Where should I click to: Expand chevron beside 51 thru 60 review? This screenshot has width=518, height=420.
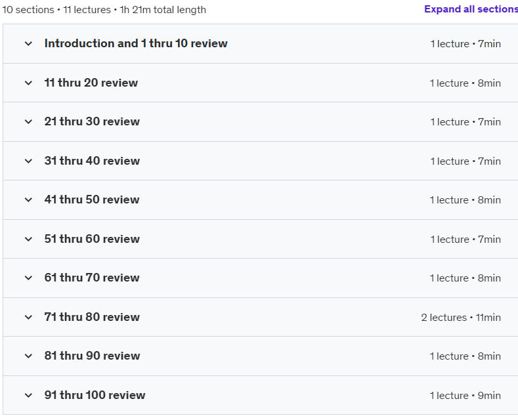(28, 239)
